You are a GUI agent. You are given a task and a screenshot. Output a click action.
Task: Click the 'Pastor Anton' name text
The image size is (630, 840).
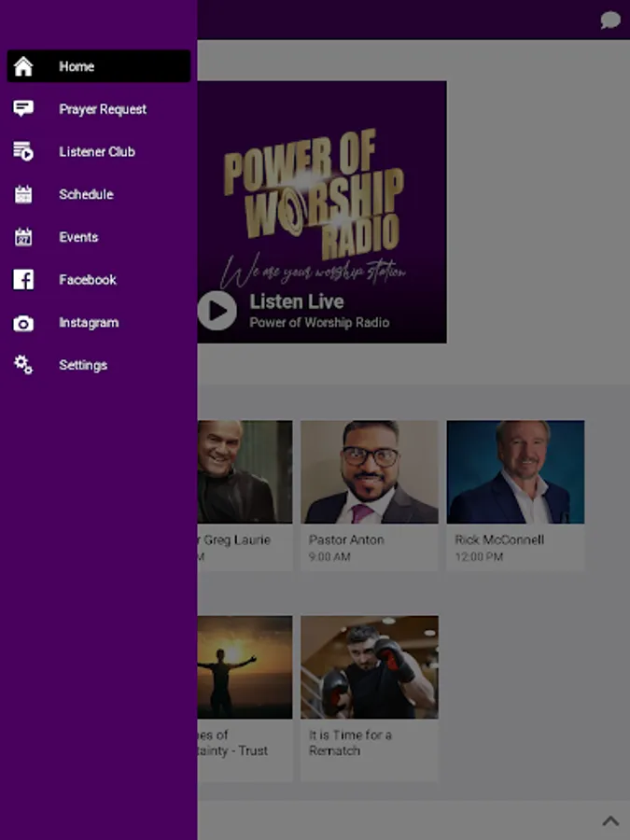(346, 540)
